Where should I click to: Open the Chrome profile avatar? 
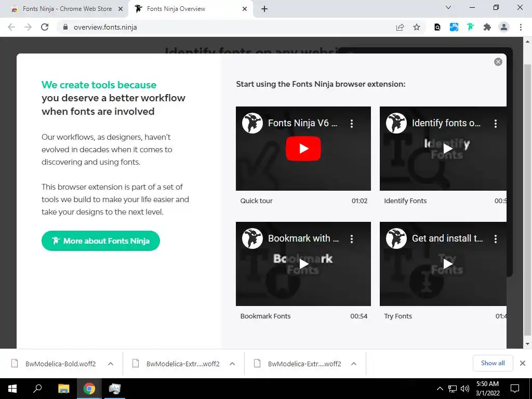(x=504, y=27)
